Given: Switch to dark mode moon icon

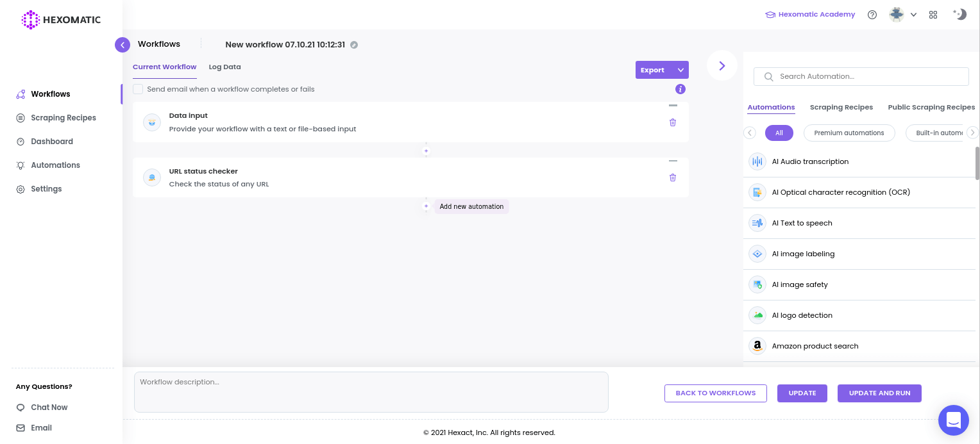Looking at the screenshot, I should pyautogui.click(x=959, y=14).
